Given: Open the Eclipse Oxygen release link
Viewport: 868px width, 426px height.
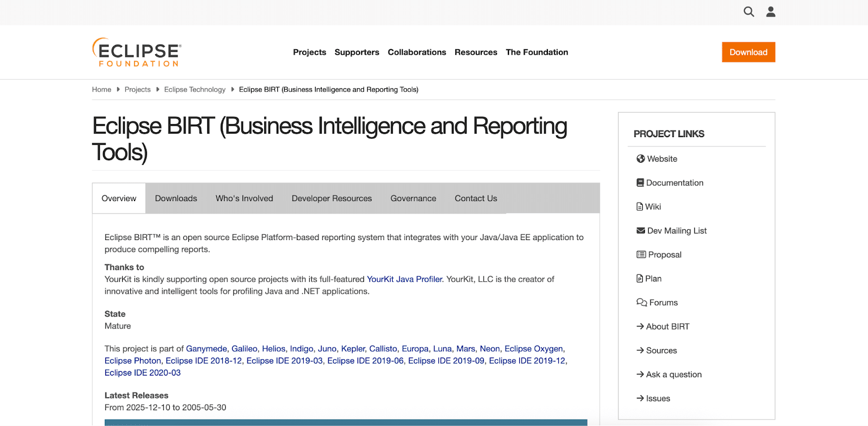Looking at the screenshot, I should (x=534, y=348).
